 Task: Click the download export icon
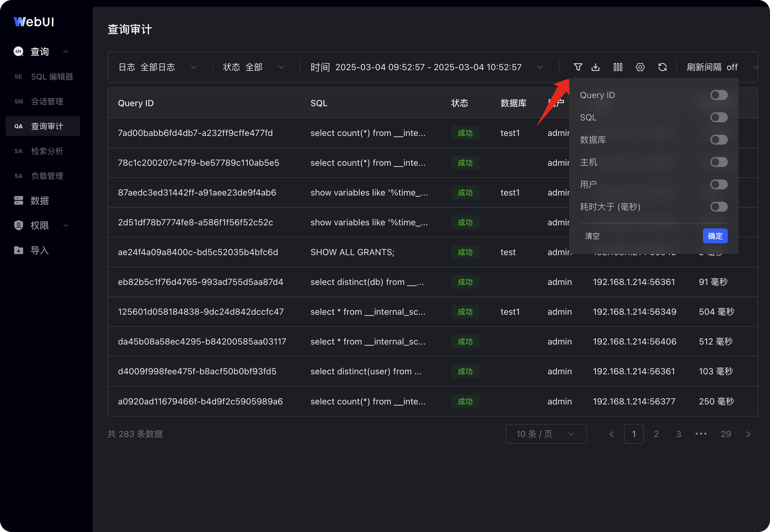tap(596, 67)
